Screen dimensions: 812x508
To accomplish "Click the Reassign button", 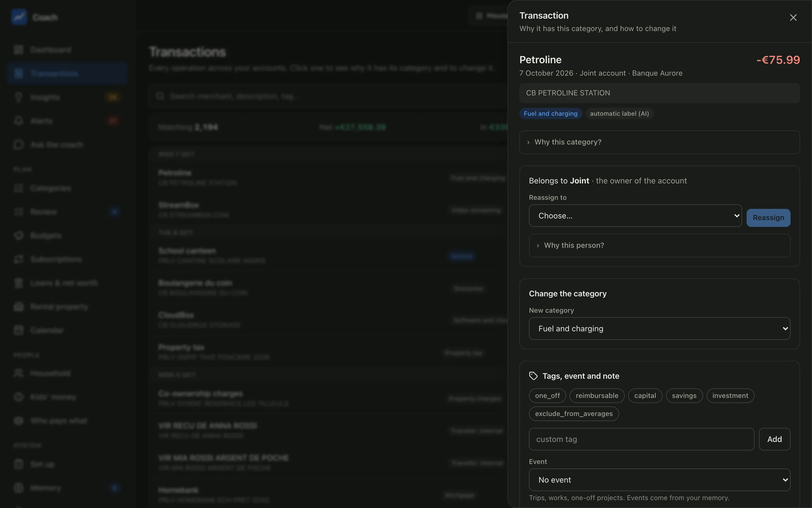I will click(x=768, y=218).
